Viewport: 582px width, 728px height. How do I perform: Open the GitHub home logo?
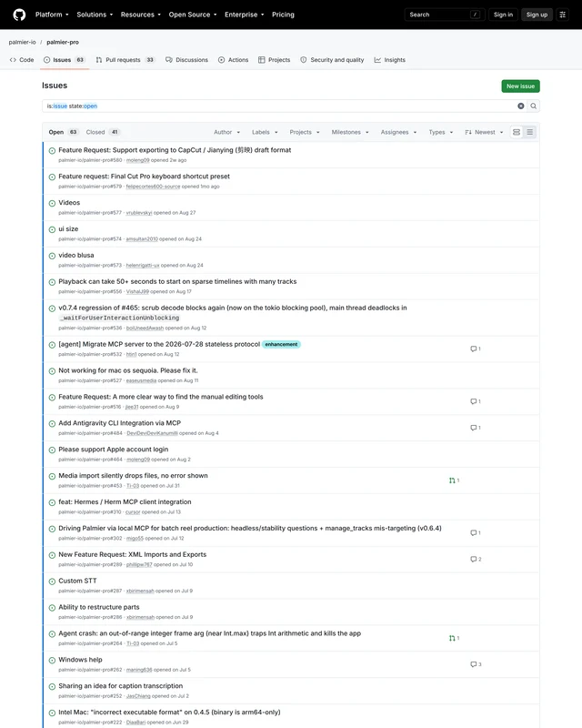pos(19,15)
